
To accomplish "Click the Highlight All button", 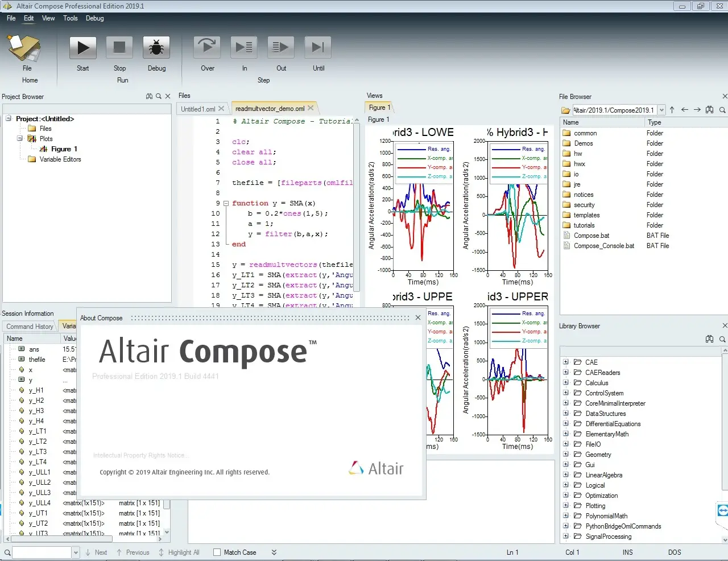I will pyautogui.click(x=179, y=552).
